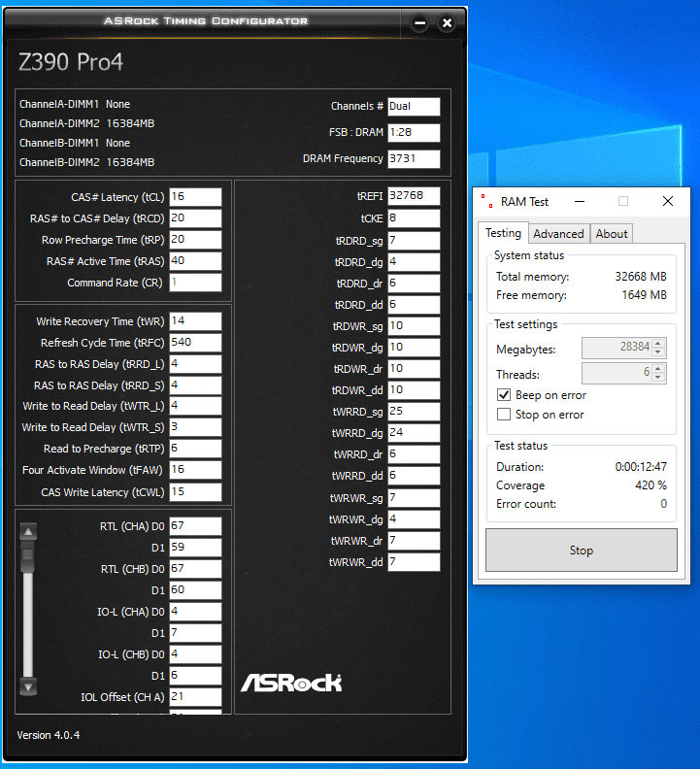Click the ASRock logo
700x769 pixels.
click(x=291, y=683)
